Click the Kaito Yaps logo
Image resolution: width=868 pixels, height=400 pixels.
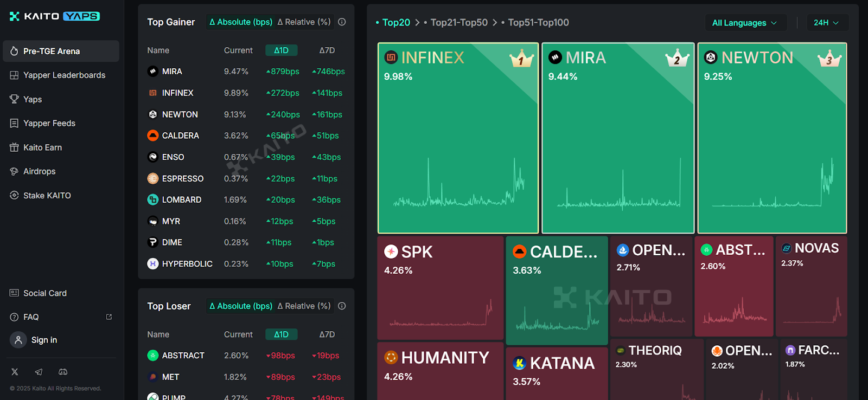point(55,16)
